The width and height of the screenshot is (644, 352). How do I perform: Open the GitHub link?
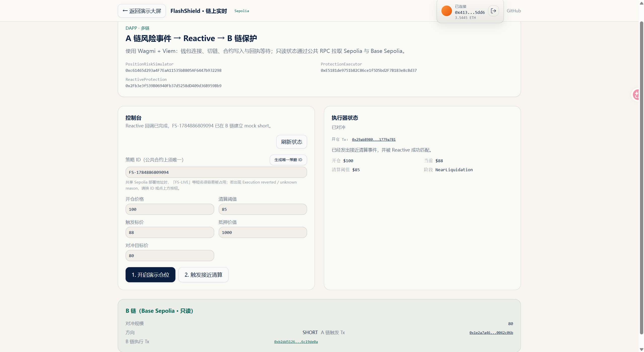514,11
